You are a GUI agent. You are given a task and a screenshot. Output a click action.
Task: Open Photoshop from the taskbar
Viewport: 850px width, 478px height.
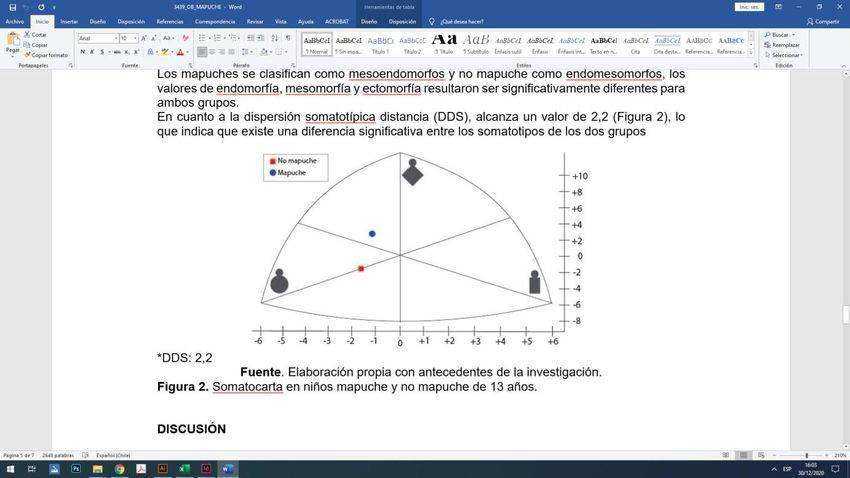76,469
